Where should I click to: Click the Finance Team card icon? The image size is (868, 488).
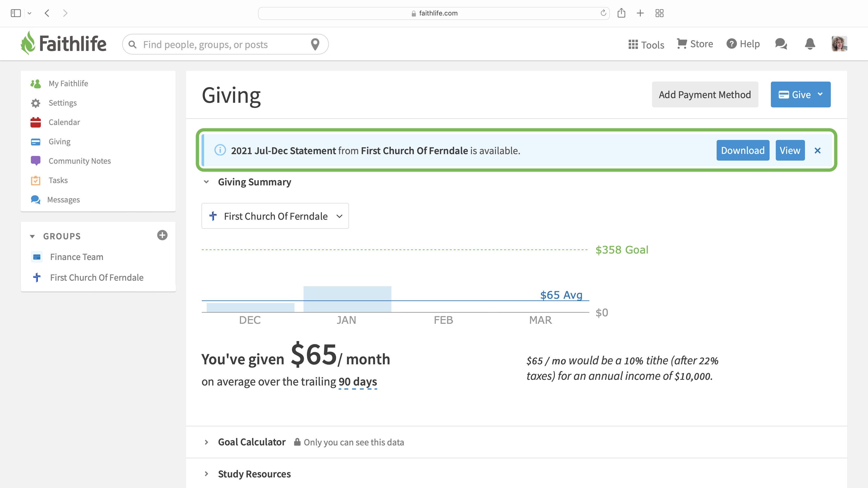37,257
